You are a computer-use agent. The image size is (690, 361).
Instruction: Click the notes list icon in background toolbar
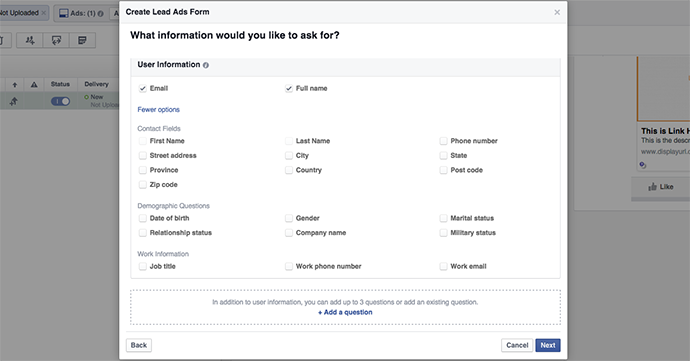(x=82, y=41)
